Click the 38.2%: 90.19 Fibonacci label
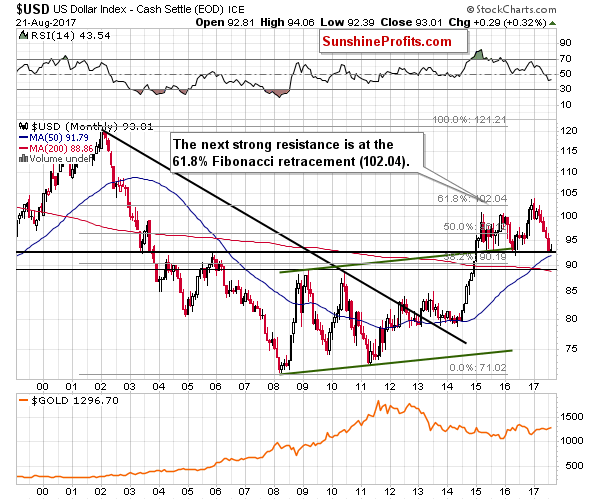Viewport: 600px width, 500px height. click(x=474, y=257)
